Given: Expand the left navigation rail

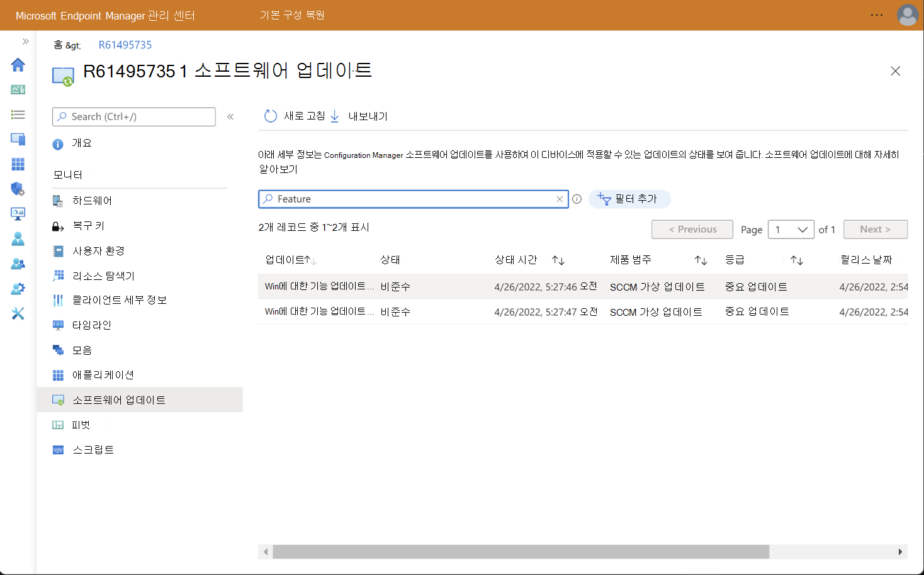Looking at the screenshot, I should point(25,42).
